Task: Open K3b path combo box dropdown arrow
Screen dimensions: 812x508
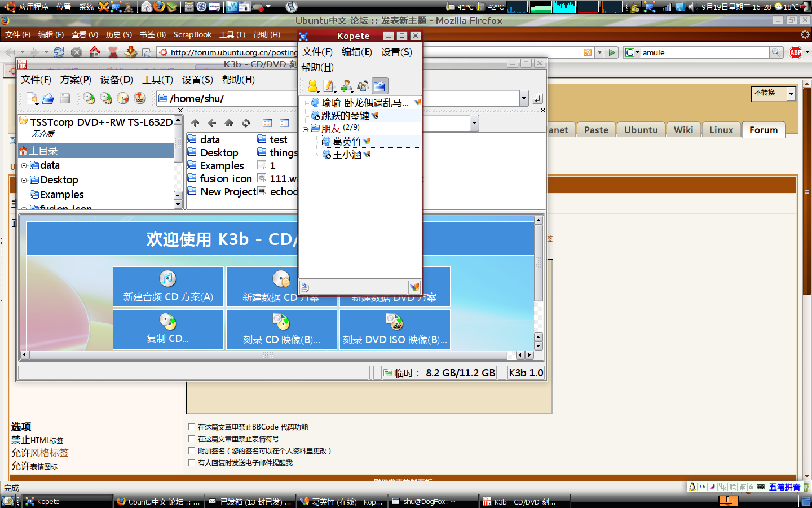Action: coord(524,98)
